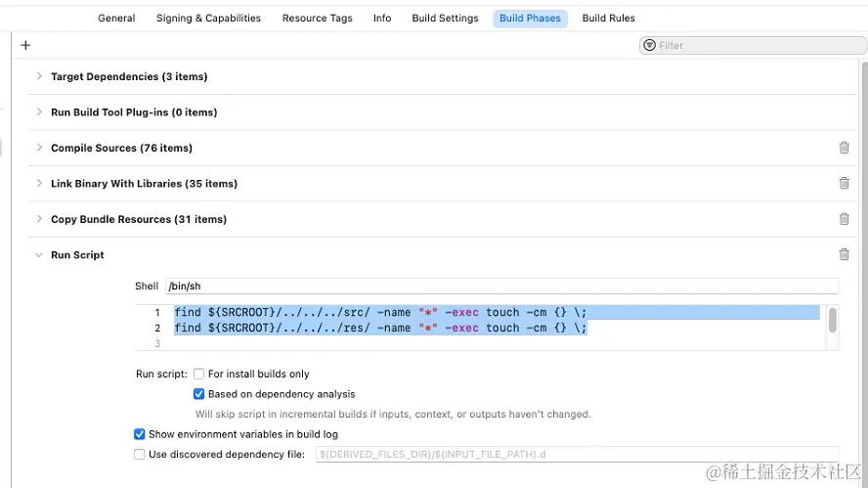The height and width of the screenshot is (488, 868).
Task: Click the Copy Bundle Resources (31 items) title
Action: pos(139,219)
